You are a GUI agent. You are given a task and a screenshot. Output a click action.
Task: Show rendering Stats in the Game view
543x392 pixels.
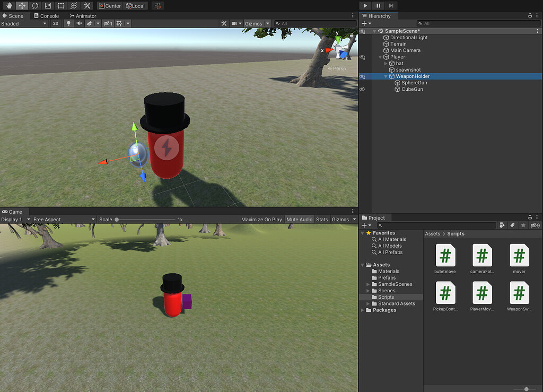(322, 219)
